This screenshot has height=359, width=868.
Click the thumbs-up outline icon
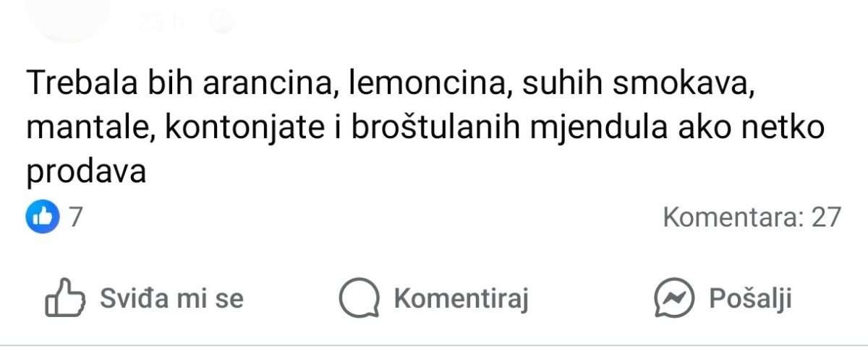(x=67, y=297)
